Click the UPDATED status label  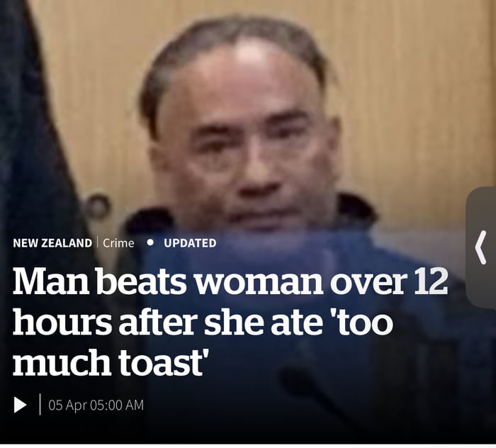point(190,243)
